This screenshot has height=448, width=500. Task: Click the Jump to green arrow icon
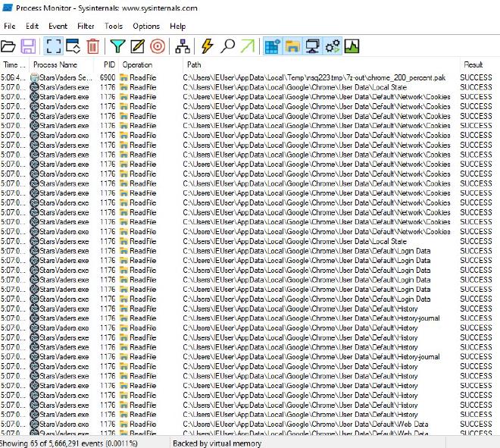247,47
